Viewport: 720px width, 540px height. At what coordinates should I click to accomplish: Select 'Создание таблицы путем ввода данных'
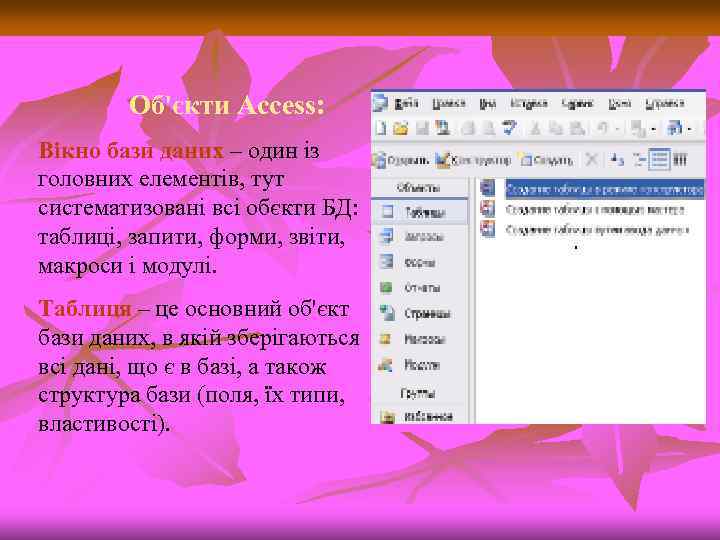point(585,230)
